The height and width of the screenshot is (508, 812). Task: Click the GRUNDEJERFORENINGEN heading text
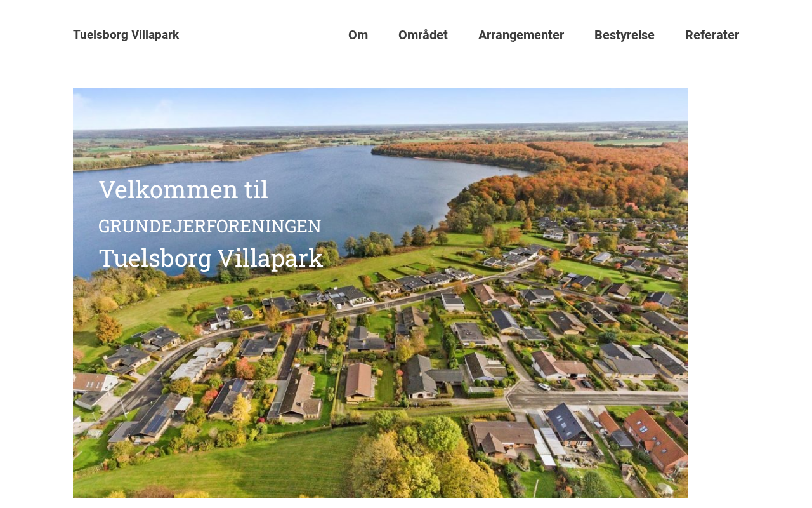point(210,226)
